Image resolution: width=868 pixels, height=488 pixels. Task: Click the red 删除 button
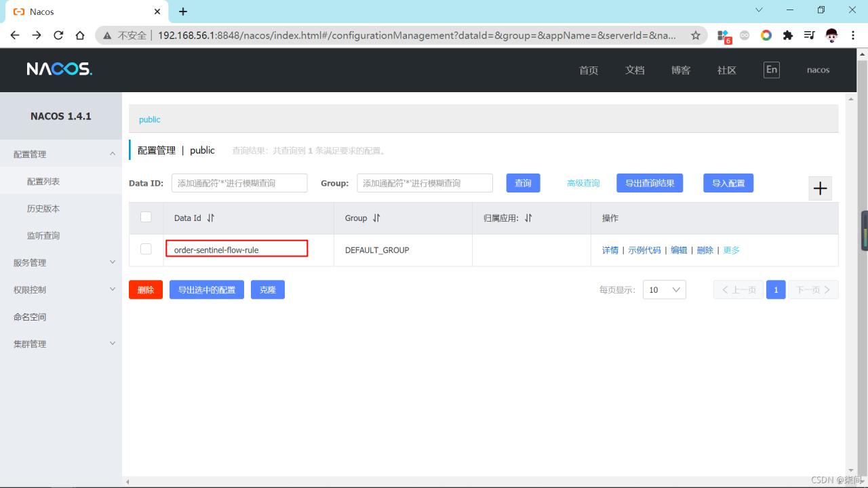point(146,289)
